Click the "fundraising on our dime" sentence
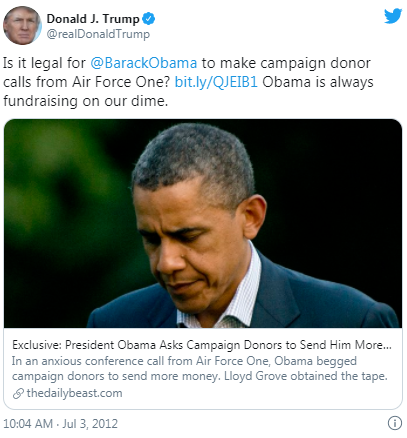Image resolution: width=407 pixels, height=438 pixels. [x=85, y=101]
